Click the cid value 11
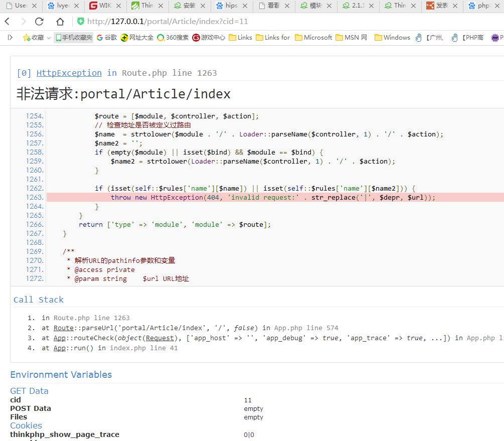 [248, 400]
